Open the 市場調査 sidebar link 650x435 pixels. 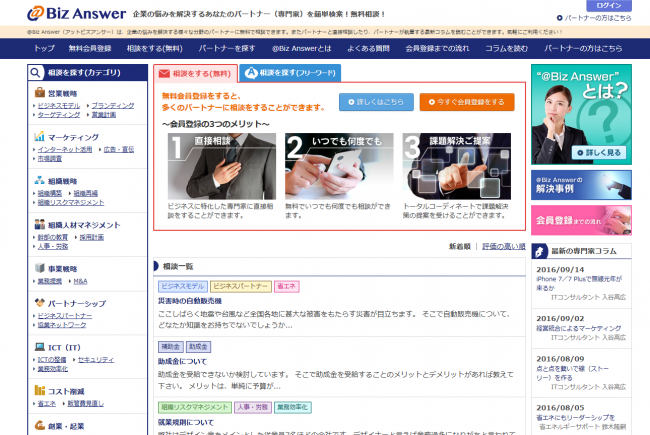[x=50, y=158]
